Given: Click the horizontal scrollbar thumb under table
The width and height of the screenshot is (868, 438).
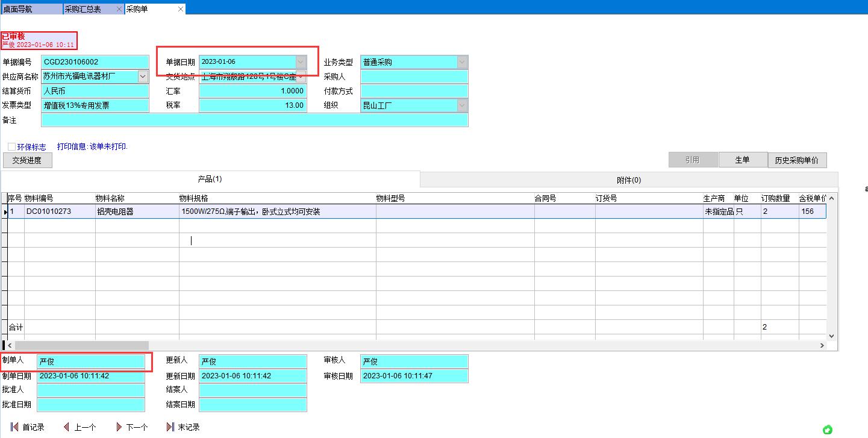Looking at the screenshot, I should pyautogui.click(x=81, y=345).
